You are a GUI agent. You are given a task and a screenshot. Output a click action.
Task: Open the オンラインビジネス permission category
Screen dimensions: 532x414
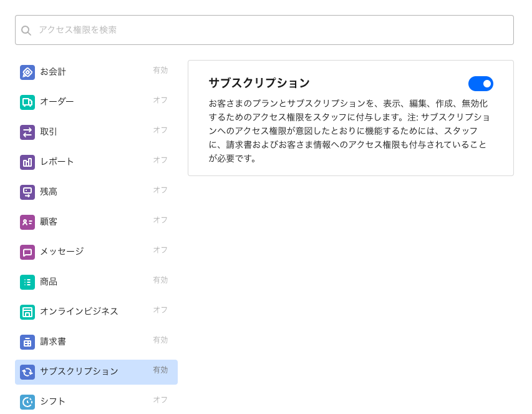(x=79, y=312)
